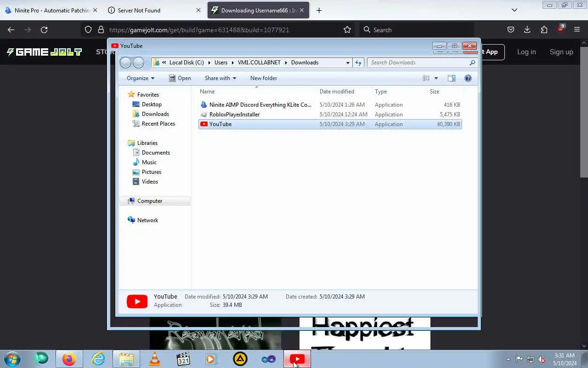Open the Pocket save icon
This screenshot has width=588, height=368.
511,29
